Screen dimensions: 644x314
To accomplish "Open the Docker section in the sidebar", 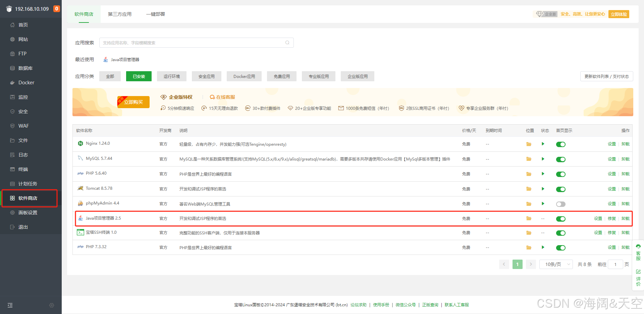I will (x=26, y=82).
